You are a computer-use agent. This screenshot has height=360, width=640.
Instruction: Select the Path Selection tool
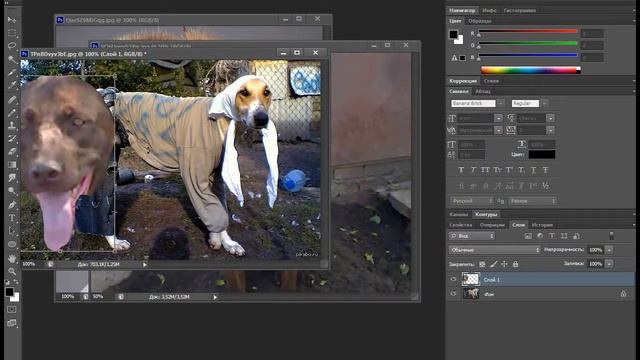point(12,231)
